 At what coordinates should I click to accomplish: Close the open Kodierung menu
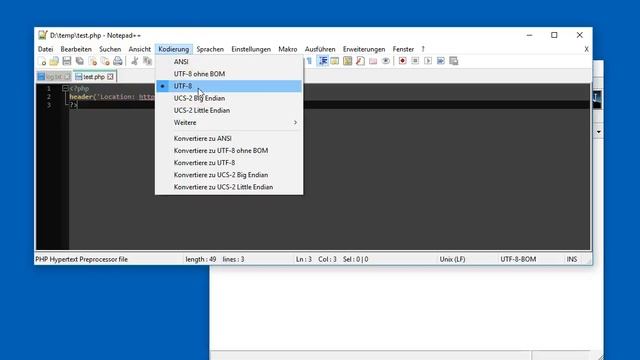click(173, 49)
